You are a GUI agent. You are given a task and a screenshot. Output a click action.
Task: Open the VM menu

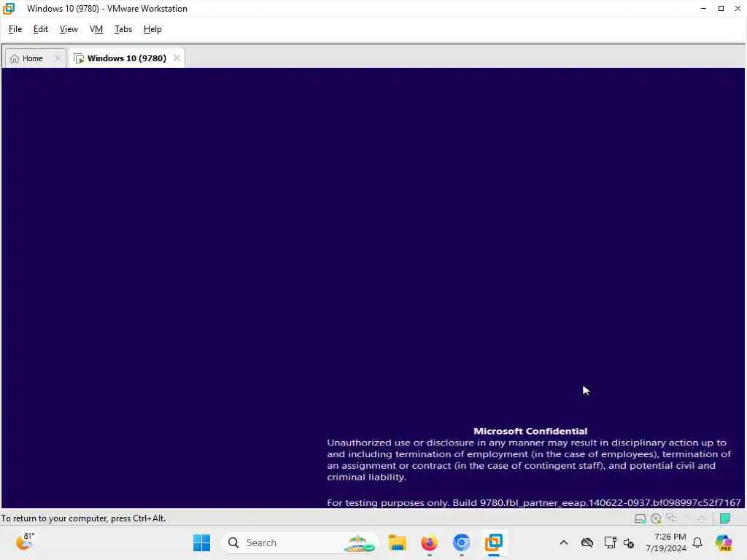96,29
